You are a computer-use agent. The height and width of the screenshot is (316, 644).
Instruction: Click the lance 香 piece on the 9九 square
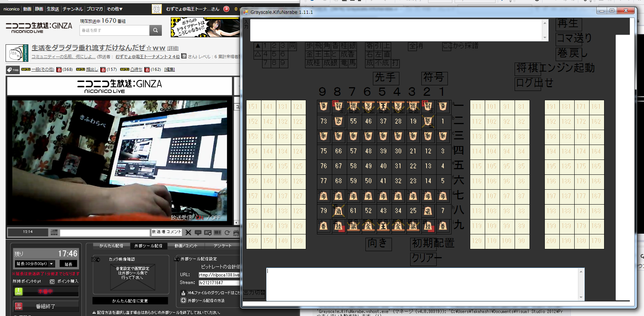point(324,226)
